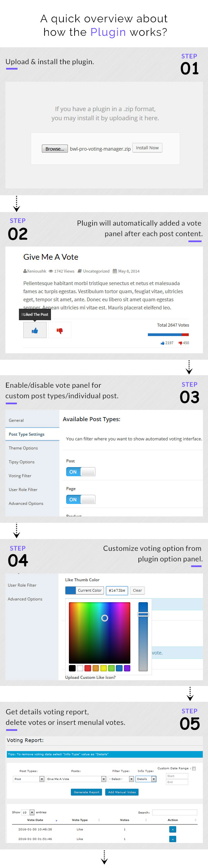Enable the Custom Date Range checkbox

click(194, 768)
